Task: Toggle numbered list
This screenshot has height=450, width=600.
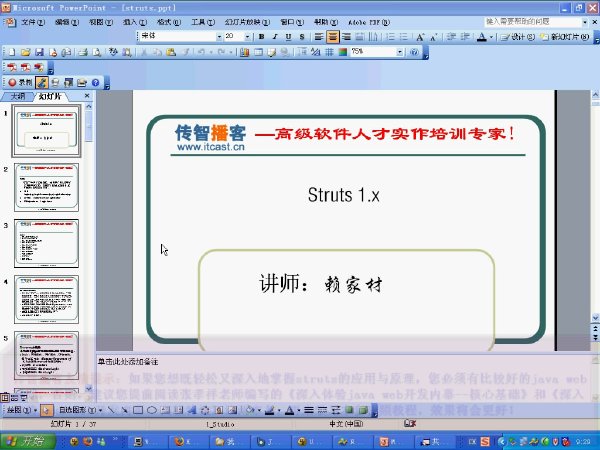Action: point(390,37)
